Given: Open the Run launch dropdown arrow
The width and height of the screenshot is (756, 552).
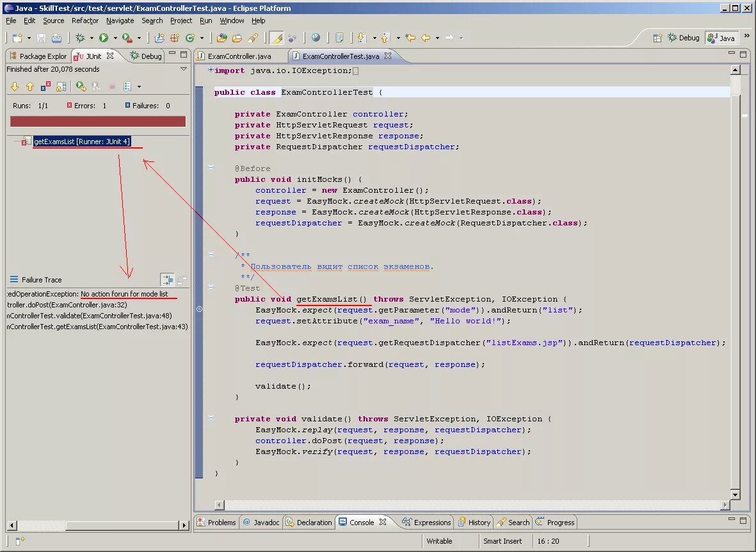Looking at the screenshot, I should [x=115, y=38].
